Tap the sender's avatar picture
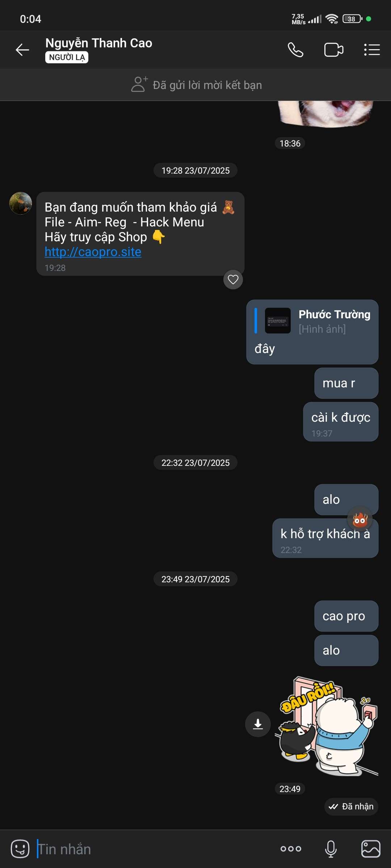The height and width of the screenshot is (868, 391). [x=21, y=203]
